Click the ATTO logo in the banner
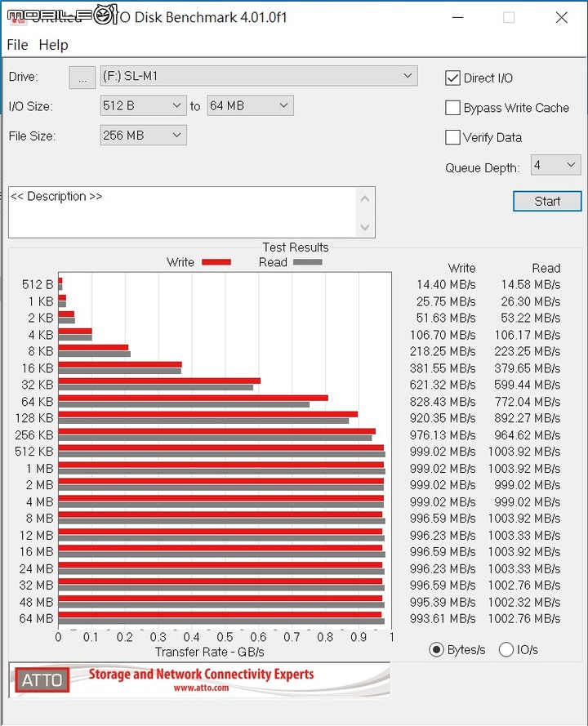The image size is (588, 726). tap(42, 679)
